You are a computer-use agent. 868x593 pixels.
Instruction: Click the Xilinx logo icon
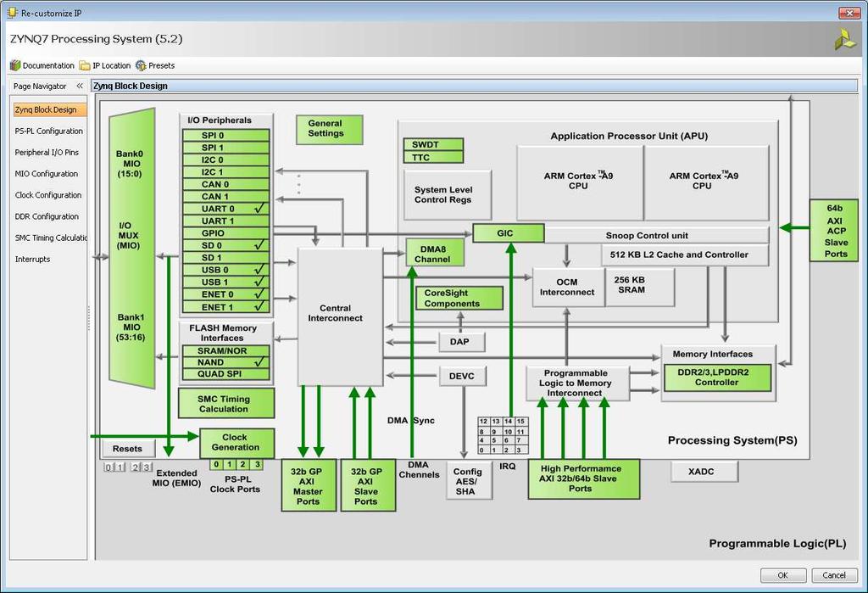point(845,39)
